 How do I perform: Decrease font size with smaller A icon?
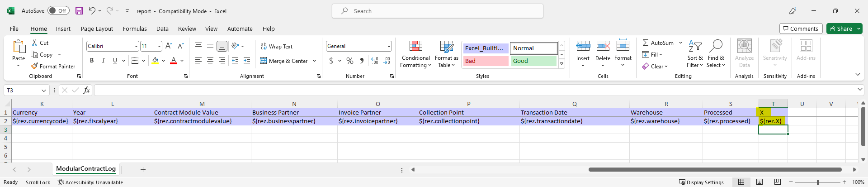tap(180, 46)
